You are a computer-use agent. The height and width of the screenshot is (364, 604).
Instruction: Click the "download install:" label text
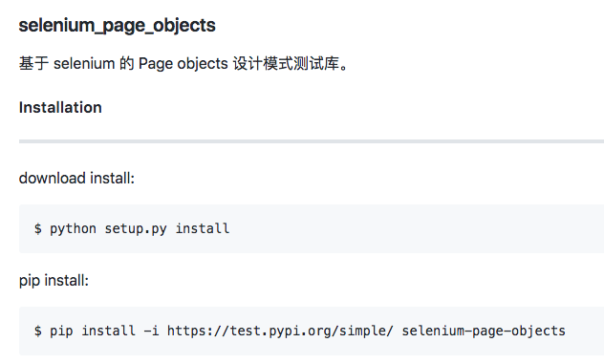[76, 179]
